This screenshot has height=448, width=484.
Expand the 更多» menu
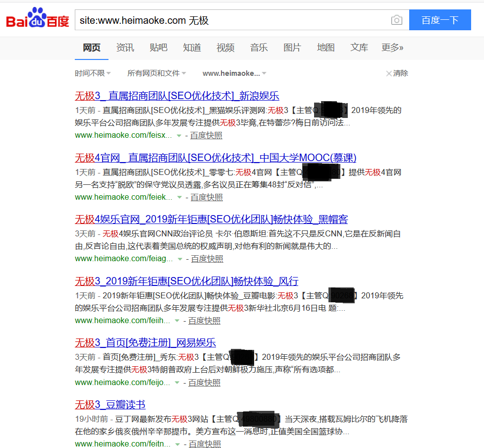coord(392,48)
